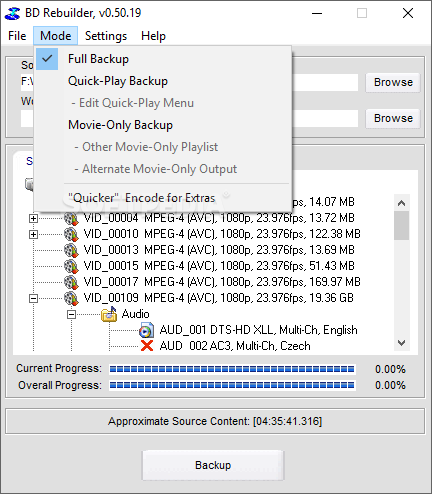Collapse the Audio folder node
Screen dimensions: 432x494
click(71, 314)
